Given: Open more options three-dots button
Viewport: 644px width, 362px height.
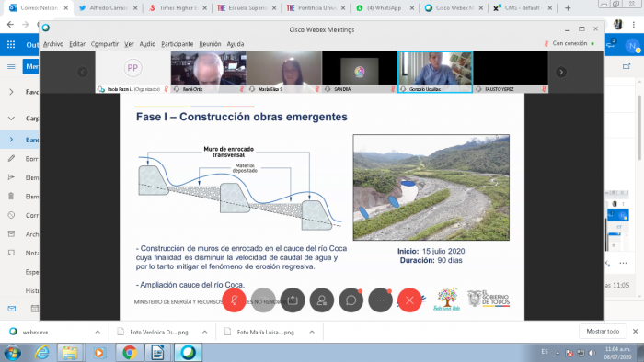Looking at the screenshot, I should tap(380, 300).
